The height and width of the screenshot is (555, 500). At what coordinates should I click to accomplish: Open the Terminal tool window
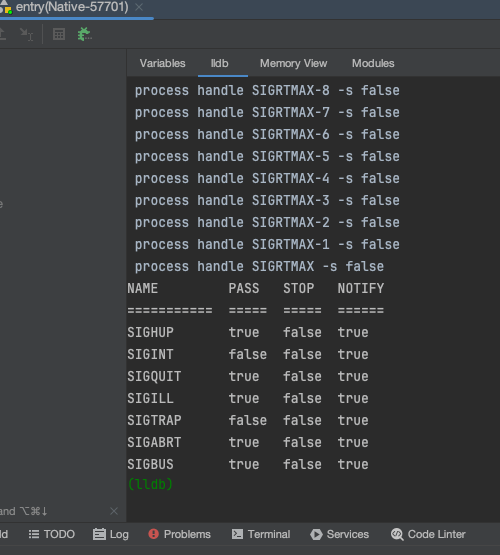coord(261,534)
